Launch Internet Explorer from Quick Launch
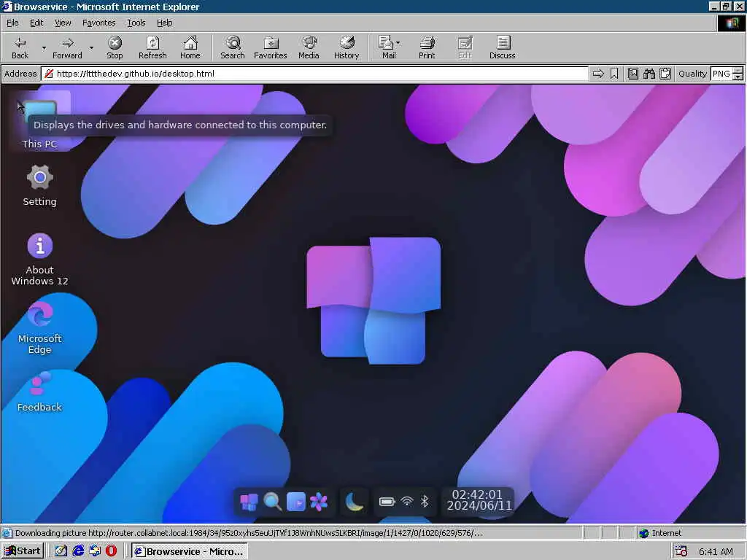The height and width of the screenshot is (560, 747). tap(78, 551)
